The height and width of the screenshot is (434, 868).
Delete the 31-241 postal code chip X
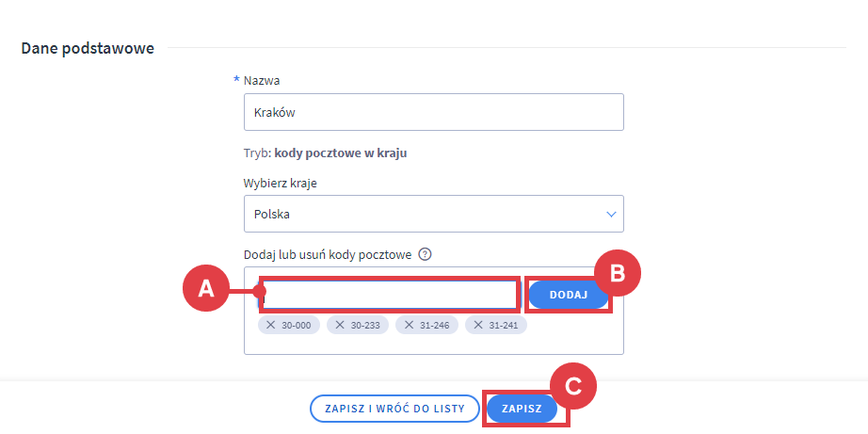click(x=478, y=325)
